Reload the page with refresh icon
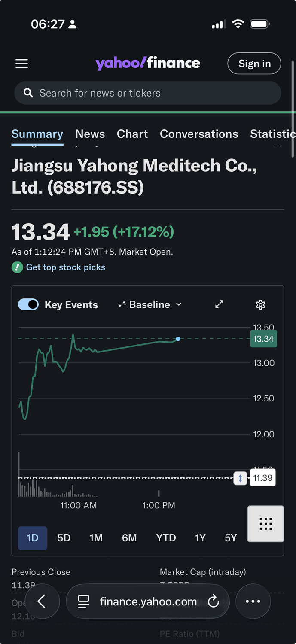 [x=214, y=601]
